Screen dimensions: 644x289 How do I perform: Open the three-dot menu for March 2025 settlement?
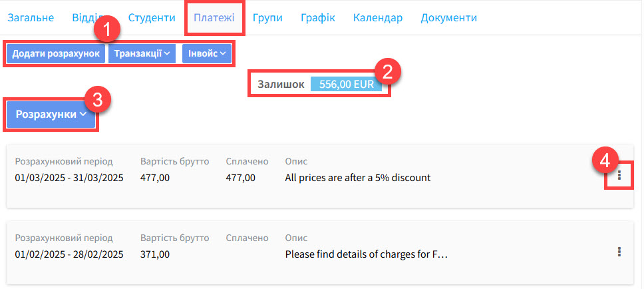tap(619, 175)
